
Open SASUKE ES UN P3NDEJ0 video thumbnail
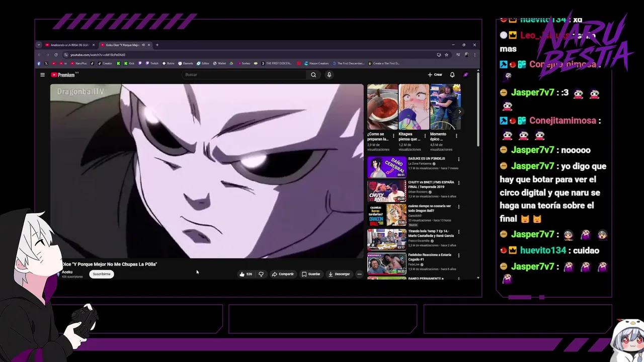(x=386, y=167)
